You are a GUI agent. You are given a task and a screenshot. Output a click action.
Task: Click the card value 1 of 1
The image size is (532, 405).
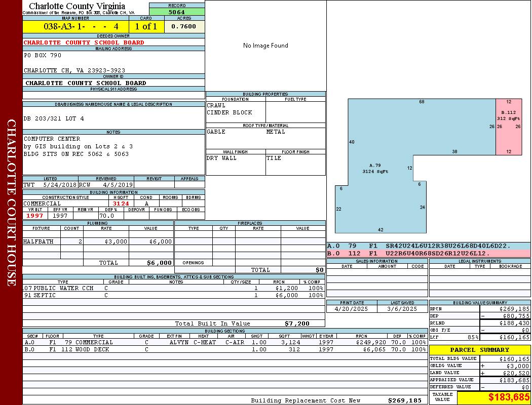[x=146, y=26]
